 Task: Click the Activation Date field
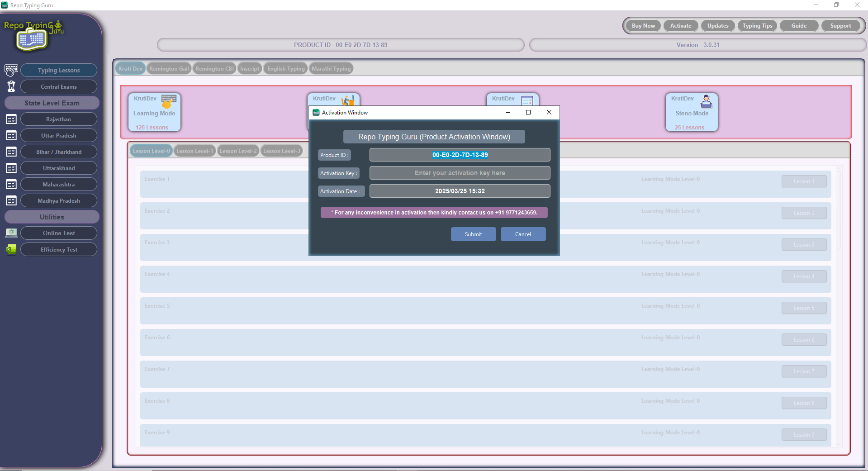tap(460, 191)
